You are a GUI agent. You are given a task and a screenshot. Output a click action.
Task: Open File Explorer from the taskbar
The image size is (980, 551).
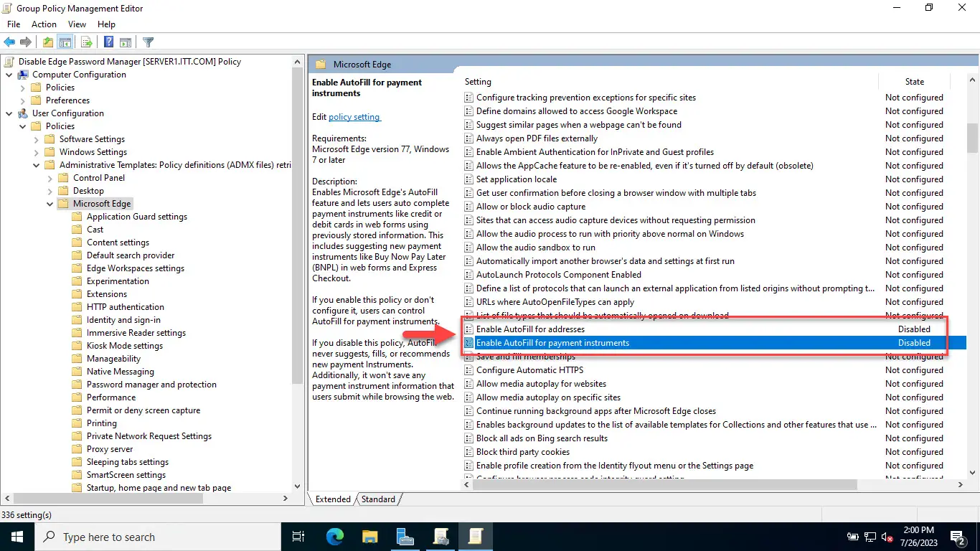[x=369, y=537]
